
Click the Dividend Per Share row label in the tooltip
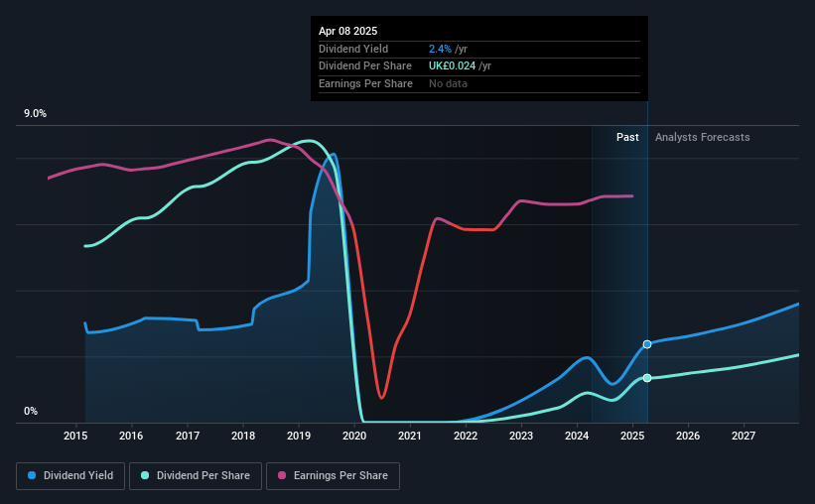click(365, 66)
